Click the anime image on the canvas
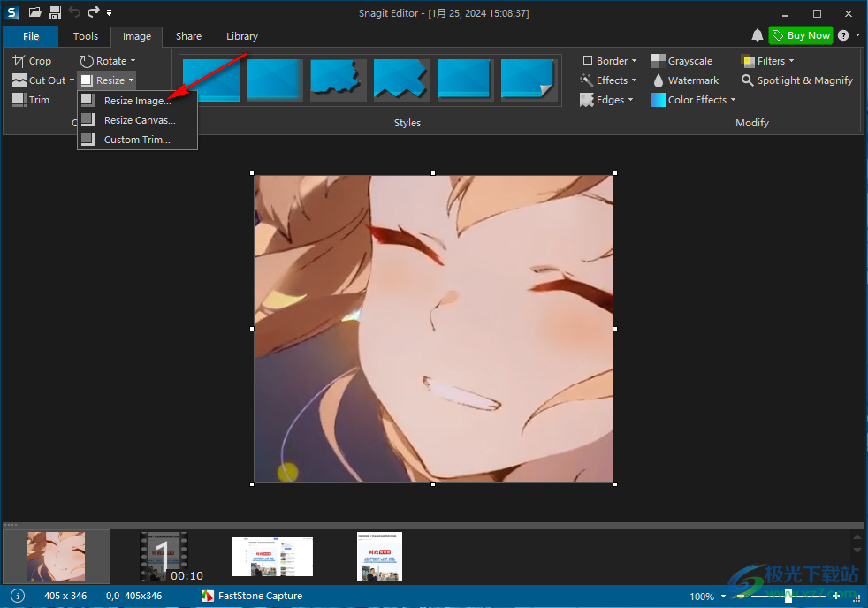Image resolution: width=868 pixels, height=608 pixels. coord(433,329)
